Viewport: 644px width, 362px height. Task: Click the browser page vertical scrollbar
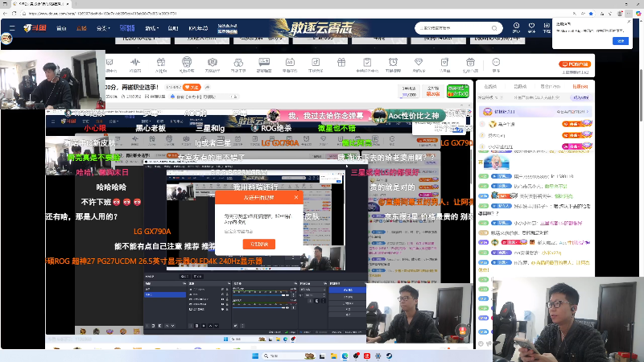(640, 94)
